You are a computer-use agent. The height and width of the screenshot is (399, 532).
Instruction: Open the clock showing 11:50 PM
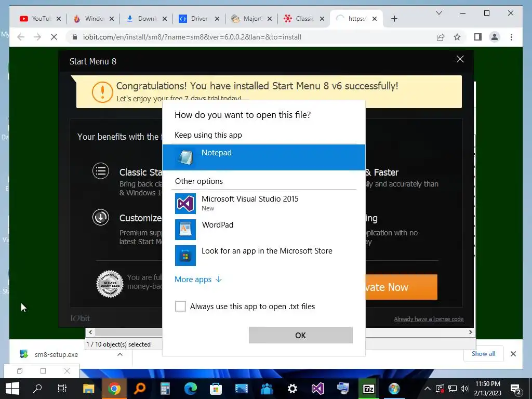tap(487, 389)
